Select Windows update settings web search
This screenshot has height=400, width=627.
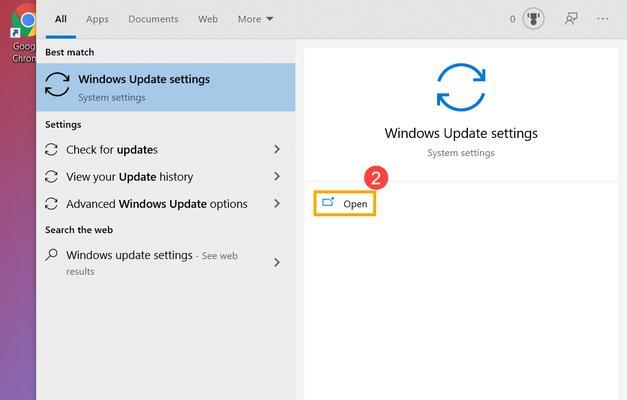point(166,263)
